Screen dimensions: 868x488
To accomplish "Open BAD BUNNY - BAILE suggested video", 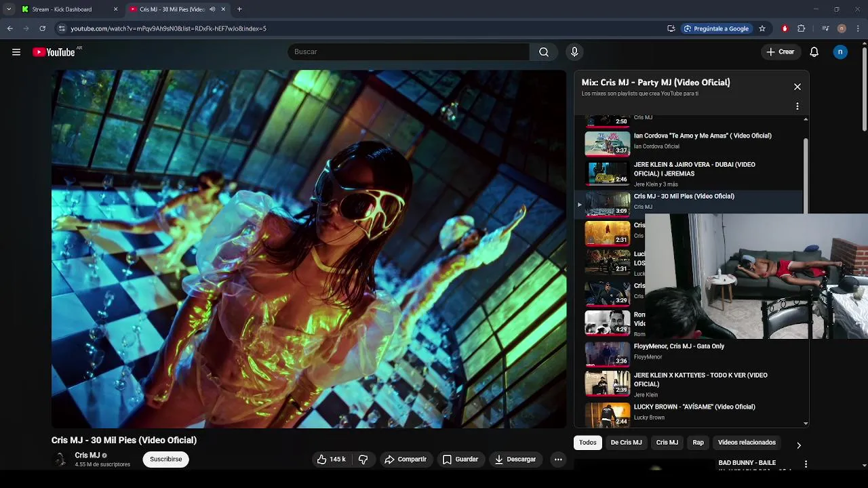I will coord(747,463).
